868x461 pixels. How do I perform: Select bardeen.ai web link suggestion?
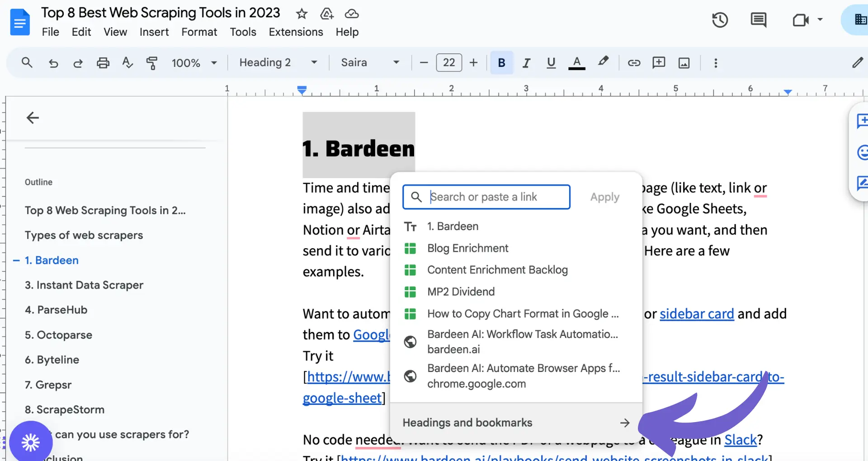[516, 342]
